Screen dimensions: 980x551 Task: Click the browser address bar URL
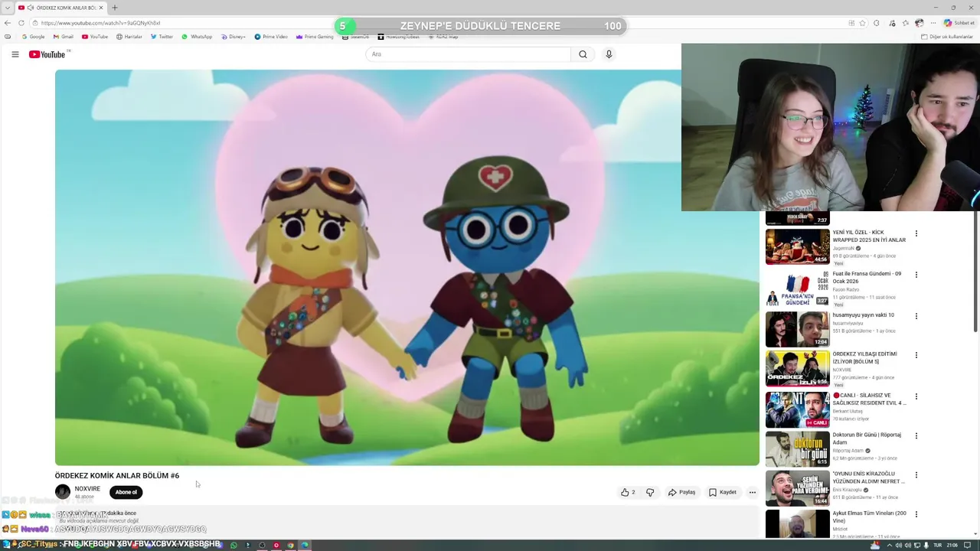(x=100, y=23)
